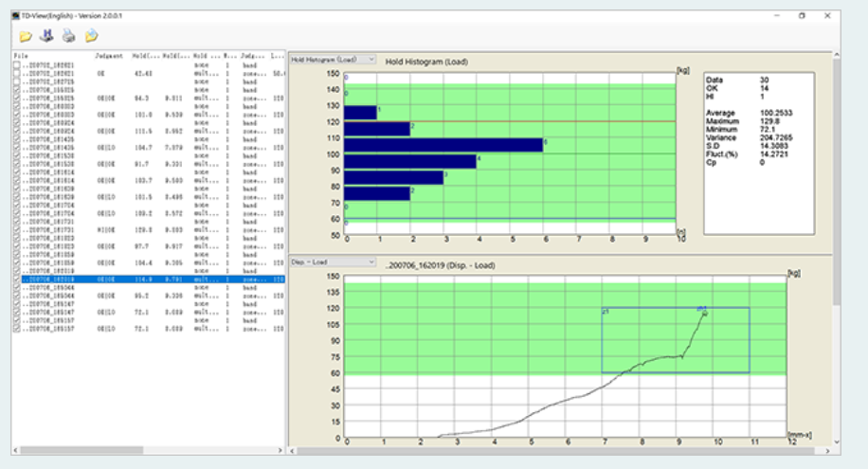
Task: Select the highlighted file row ending 162019
Action: 153,280
